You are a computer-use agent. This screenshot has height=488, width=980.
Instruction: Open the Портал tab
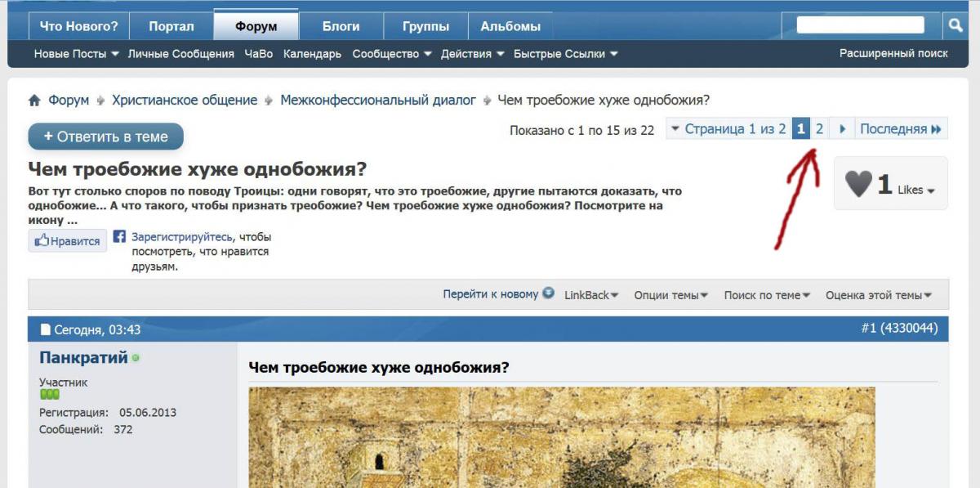click(171, 26)
